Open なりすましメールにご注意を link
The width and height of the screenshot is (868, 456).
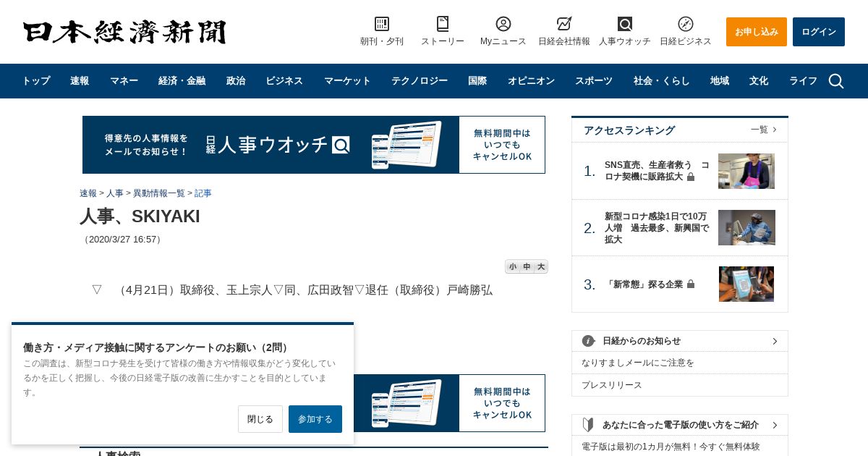coord(638,363)
